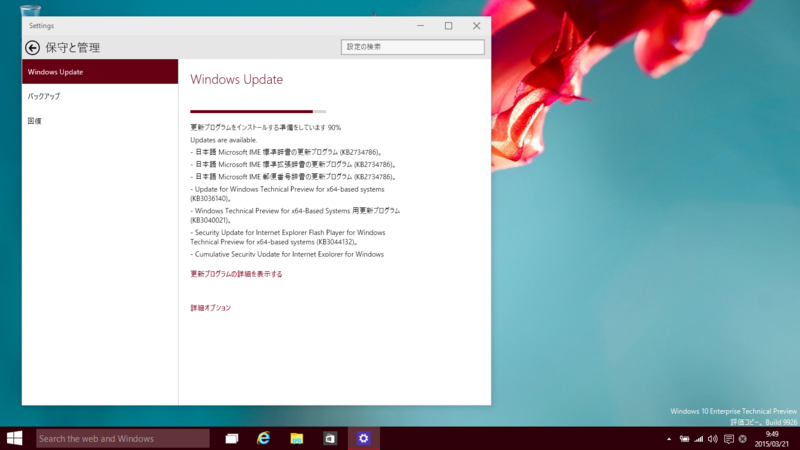Click the 設定の検索 search field

(413, 47)
